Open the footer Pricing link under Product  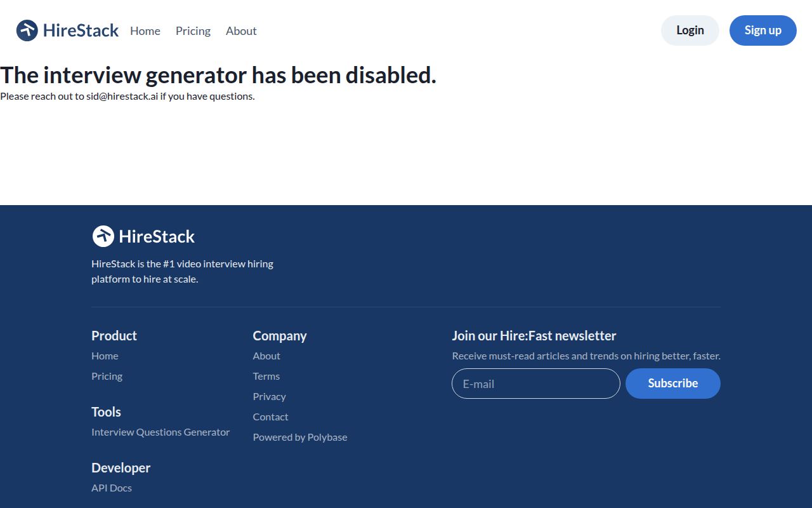pos(107,376)
